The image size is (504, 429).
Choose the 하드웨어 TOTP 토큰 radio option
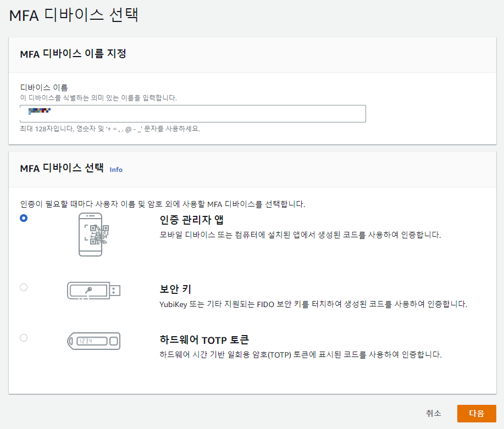click(x=24, y=338)
